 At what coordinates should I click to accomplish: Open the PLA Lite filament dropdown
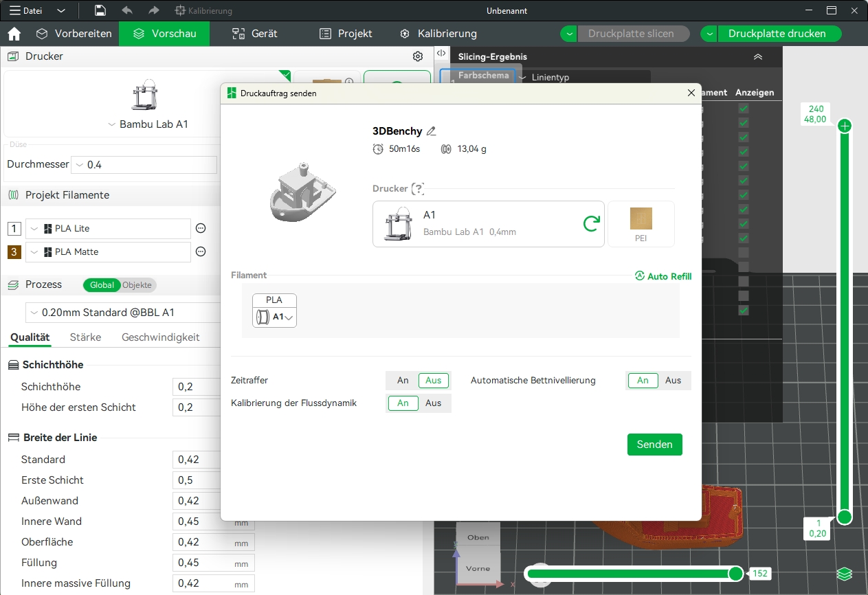click(x=108, y=229)
